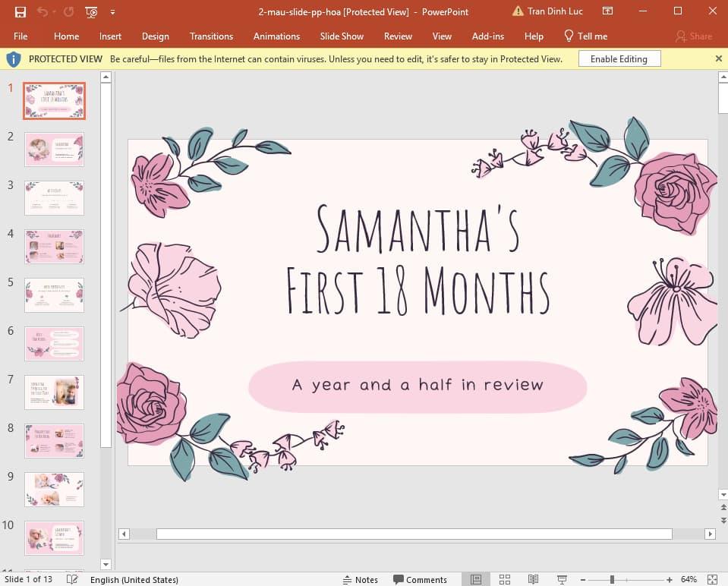Toggle the Comments pane
Screen dimensions: 728x586
pyautogui.click(x=420, y=579)
